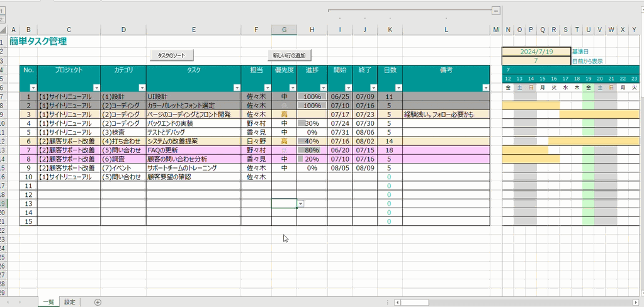Click the (4)打ち合わせ category cell
Screen dimensions: 644x307
tap(123, 141)
